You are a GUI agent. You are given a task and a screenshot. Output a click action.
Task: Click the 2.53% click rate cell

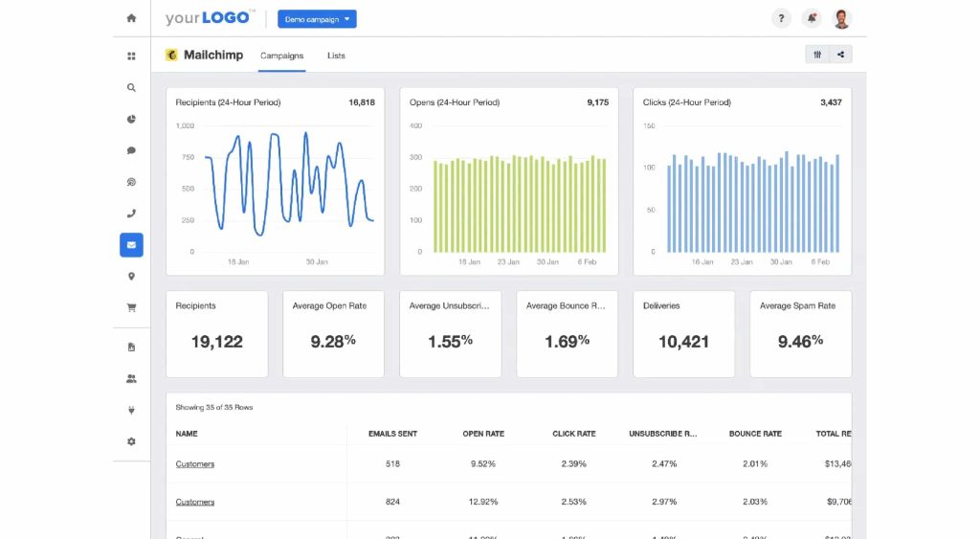tap(574, 502)
